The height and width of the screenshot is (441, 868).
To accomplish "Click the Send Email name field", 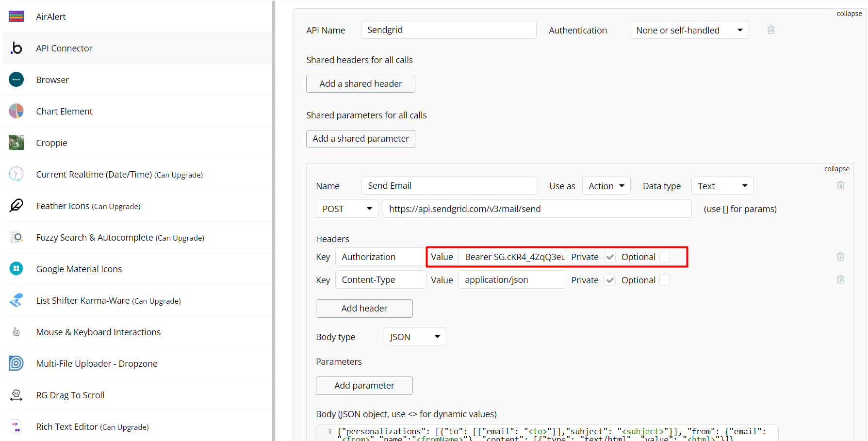I will point(449,185).
